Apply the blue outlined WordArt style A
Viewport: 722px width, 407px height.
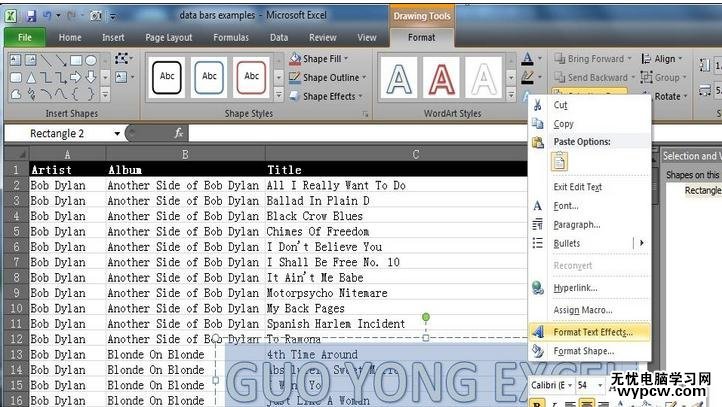coord(399,78)
